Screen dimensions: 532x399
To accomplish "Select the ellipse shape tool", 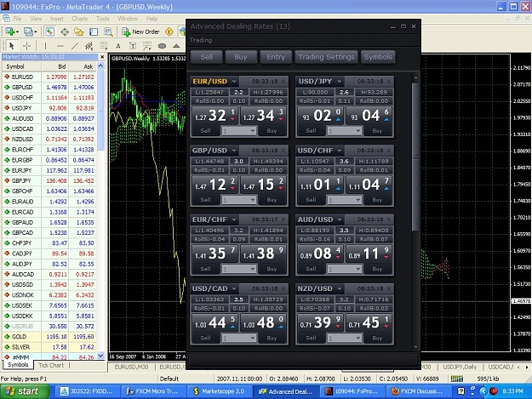I will (x=162, y=46).
